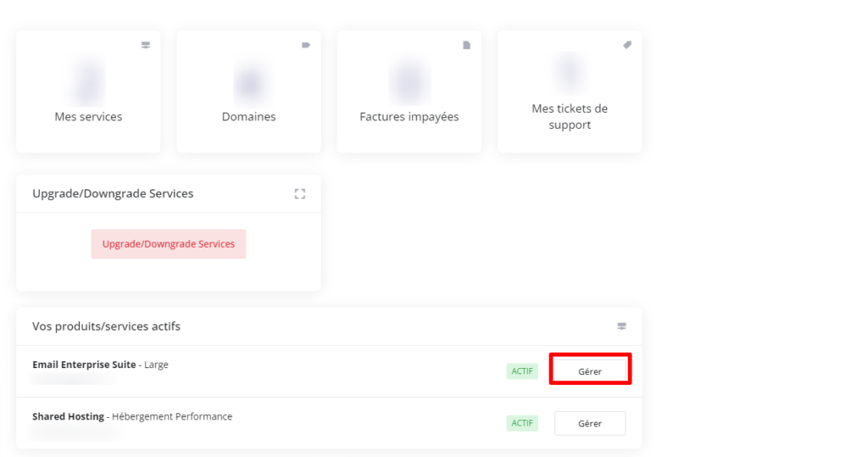868x457 pixels.
Task: Click Gérer for Email Enterprise Suite
Action: (590, 371)
